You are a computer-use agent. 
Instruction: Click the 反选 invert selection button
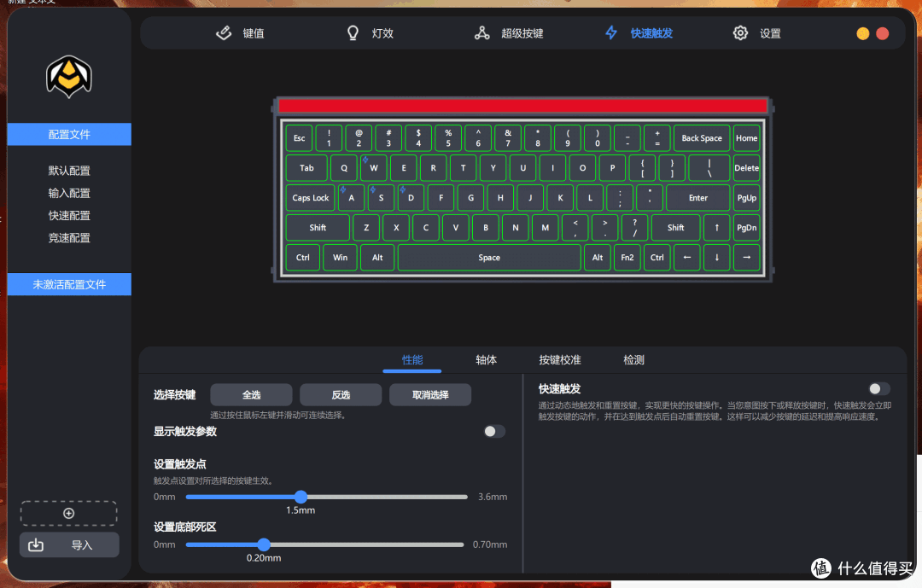click(341, 394)
